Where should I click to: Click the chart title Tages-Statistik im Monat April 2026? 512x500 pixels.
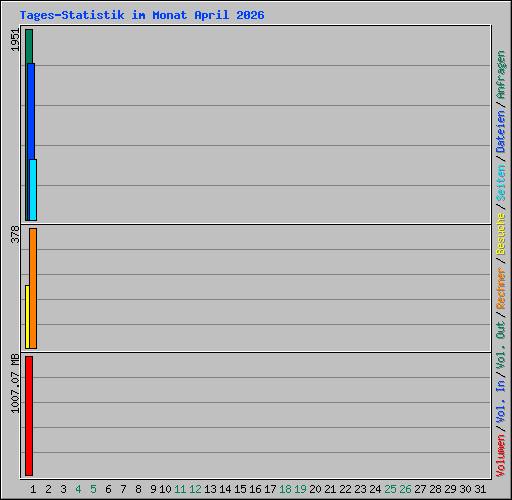[142, 15]
